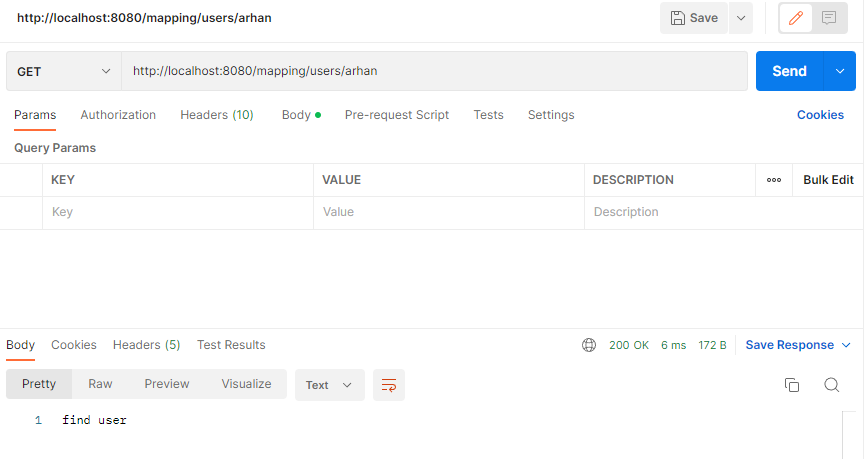The width and height of the screenshot is (865, 459).
Task: Open the Text format dropdown
Action: [329, 385]
